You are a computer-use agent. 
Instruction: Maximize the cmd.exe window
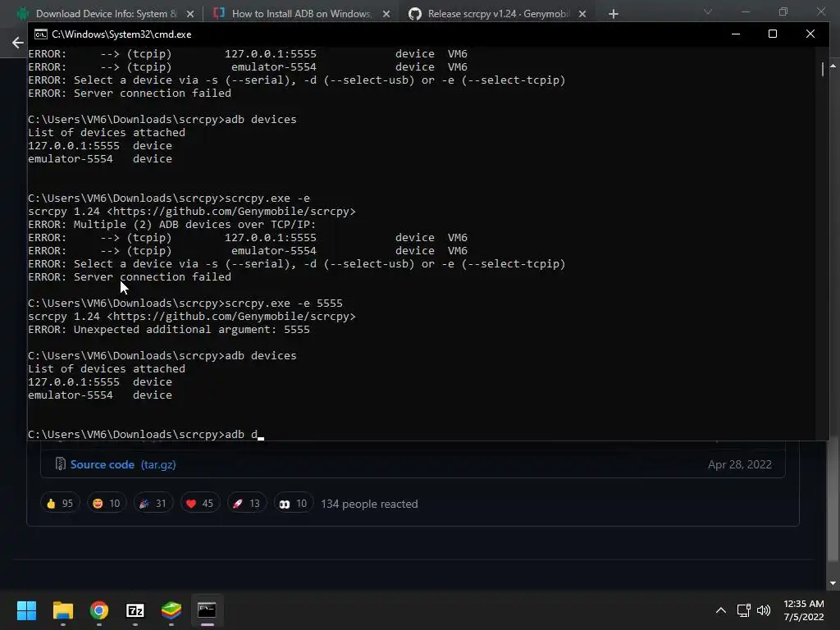tap(773, 34)
